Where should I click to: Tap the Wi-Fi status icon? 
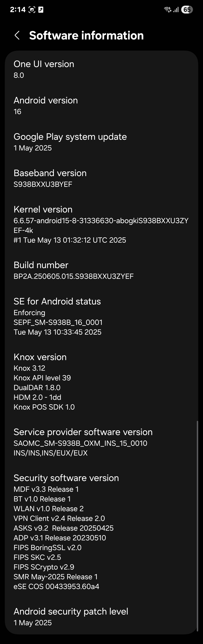pyautogui.click(x=167, y=10)
